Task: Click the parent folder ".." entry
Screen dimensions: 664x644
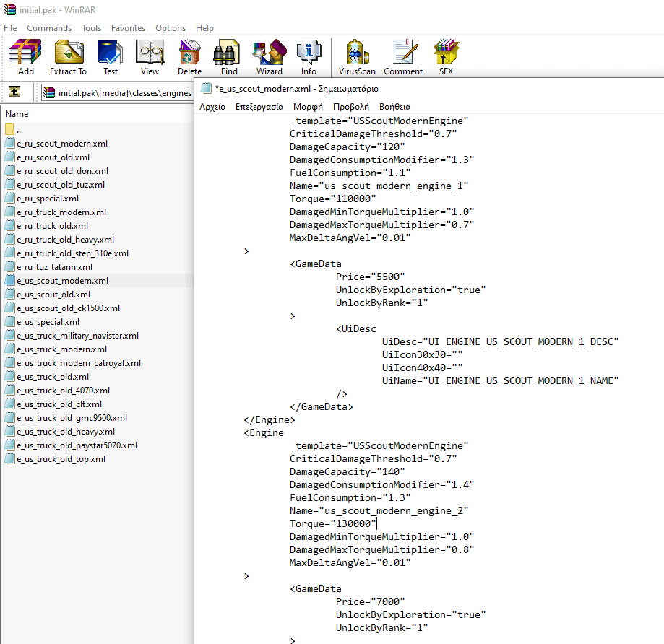Action: (18, 130)
